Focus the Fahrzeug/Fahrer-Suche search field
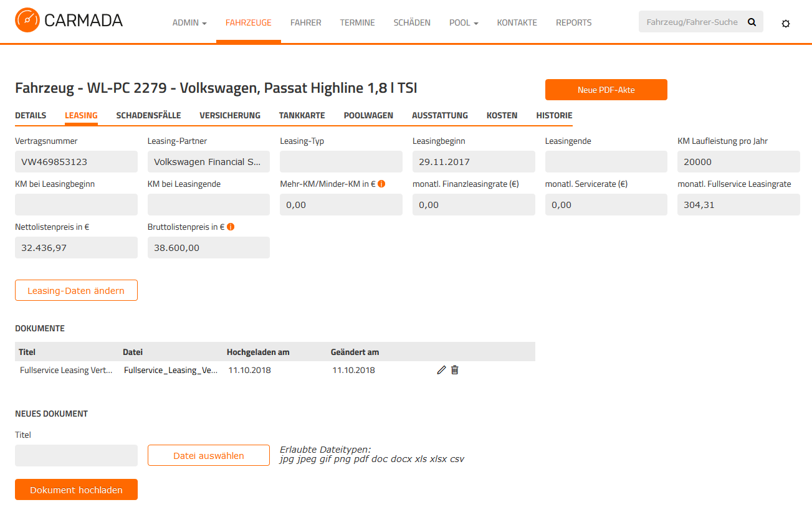The width and height of the screenshot is (812, 515). 692,22
